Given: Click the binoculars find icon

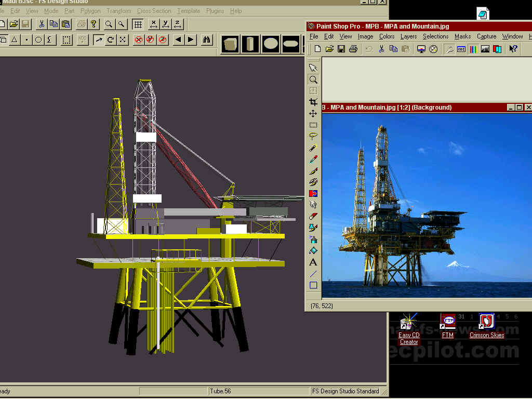Looking at the screenshot, I should [206, 39].
